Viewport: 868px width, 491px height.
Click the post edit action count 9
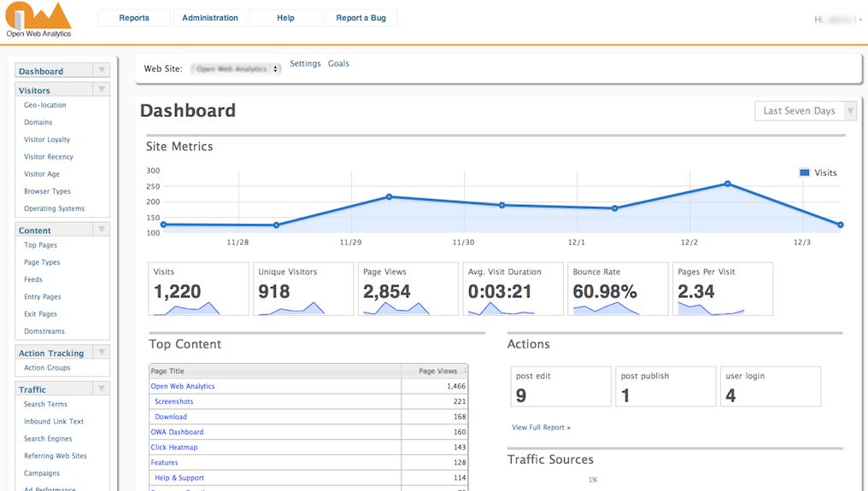tap(521, 395)
